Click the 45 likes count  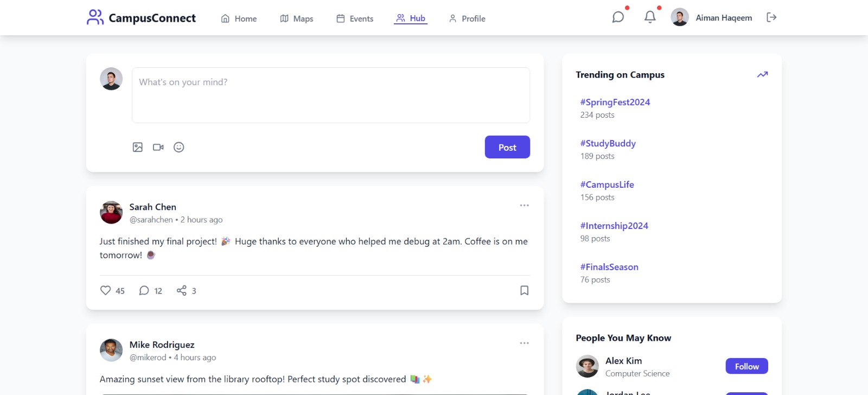[120, 291]
